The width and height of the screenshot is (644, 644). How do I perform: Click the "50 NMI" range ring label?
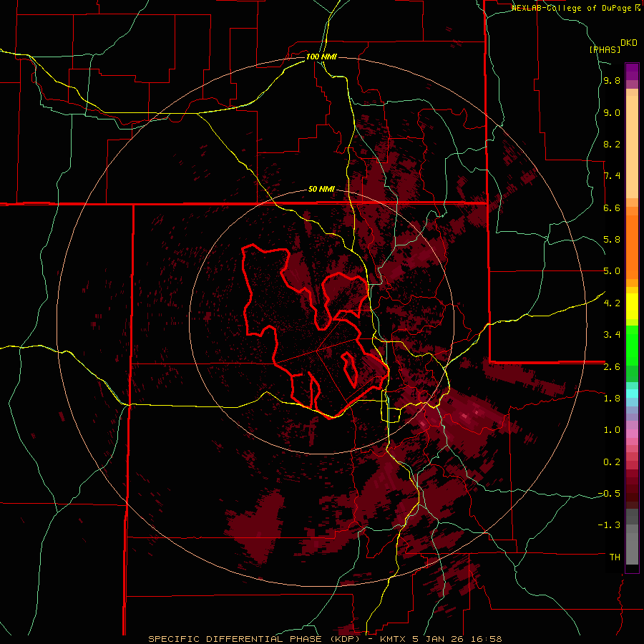321,190
